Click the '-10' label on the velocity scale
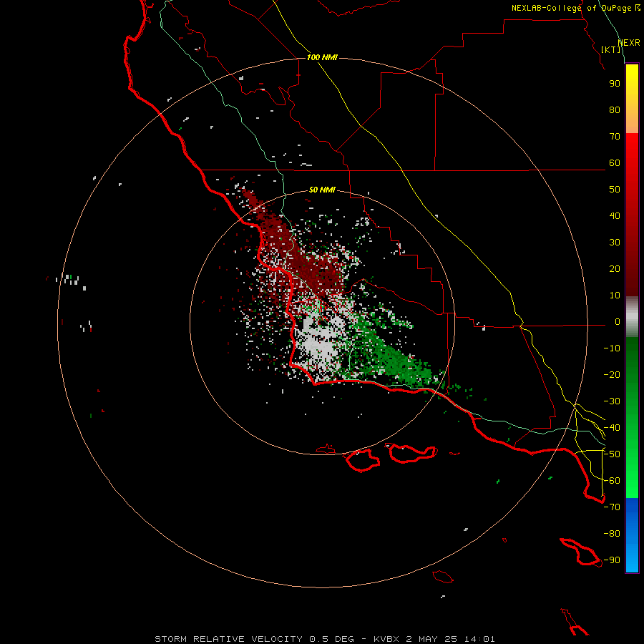The height and width of the screenshot is (644, 644). coord(612,348)
